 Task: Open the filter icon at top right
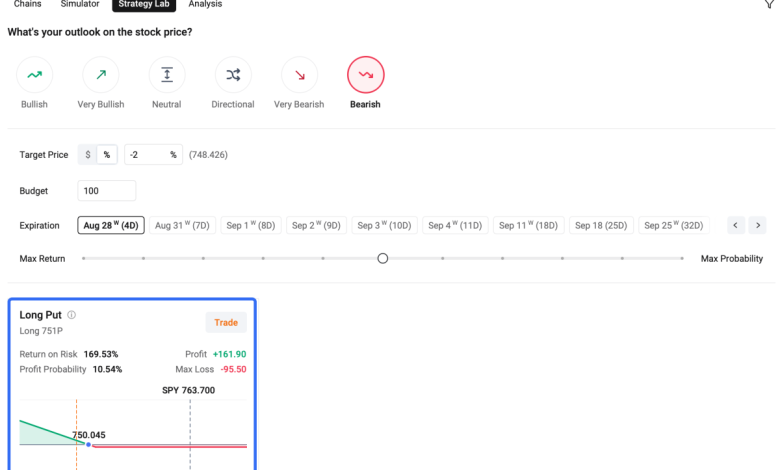pos(770,4)
